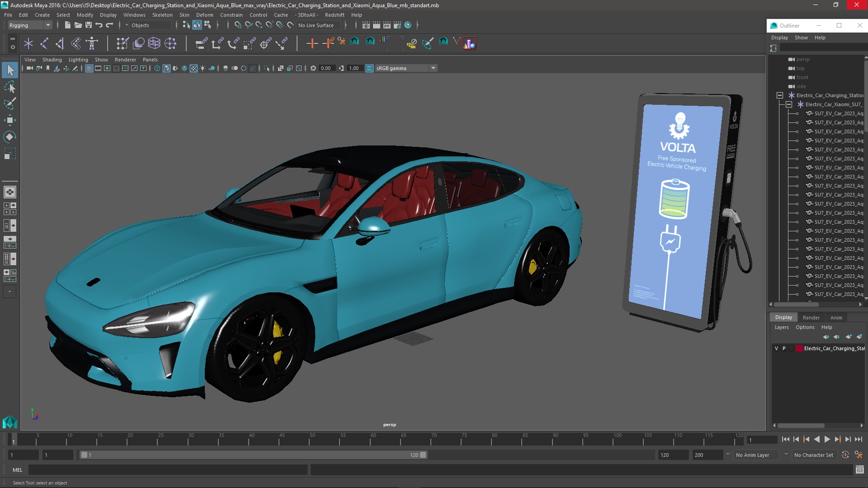Toggle smooth shade all in viewport

coord(166,68)
